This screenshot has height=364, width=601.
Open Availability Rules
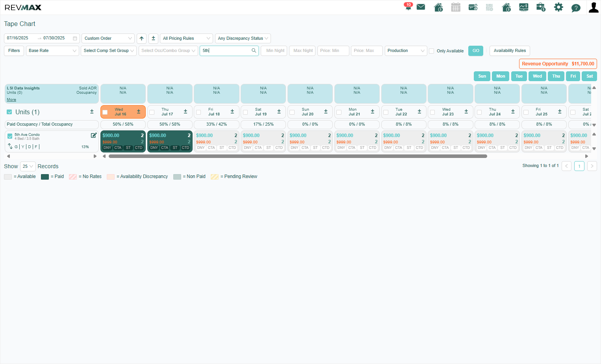tap(510, 51)
